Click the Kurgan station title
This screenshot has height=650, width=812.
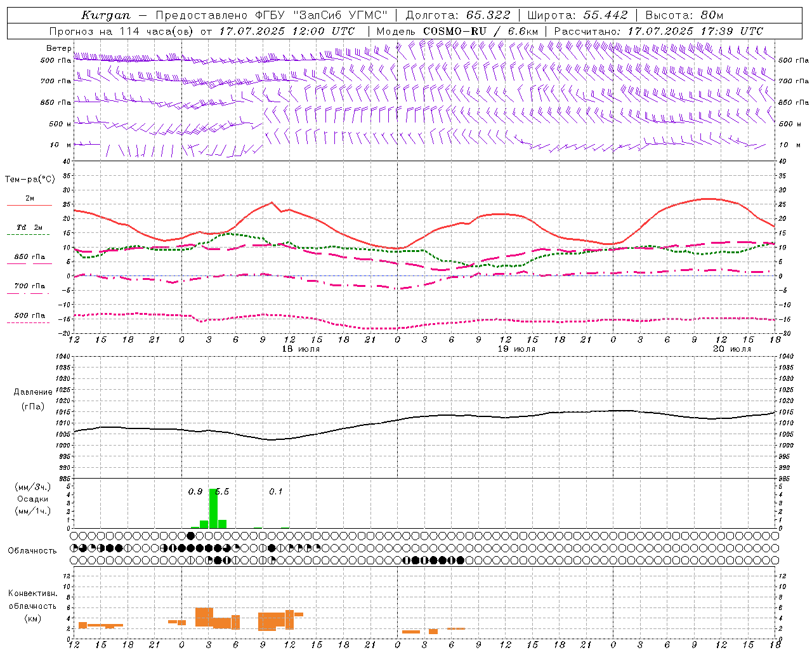pos(106,15)
